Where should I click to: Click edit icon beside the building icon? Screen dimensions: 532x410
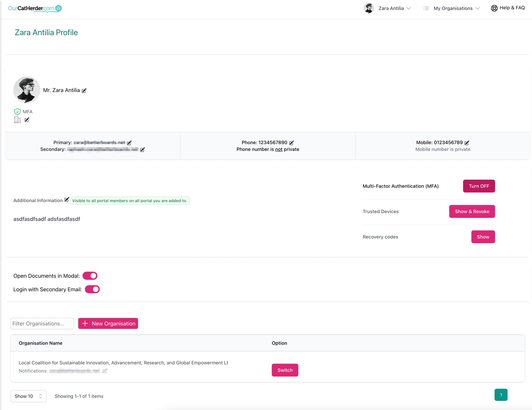(x=27, y=120)
